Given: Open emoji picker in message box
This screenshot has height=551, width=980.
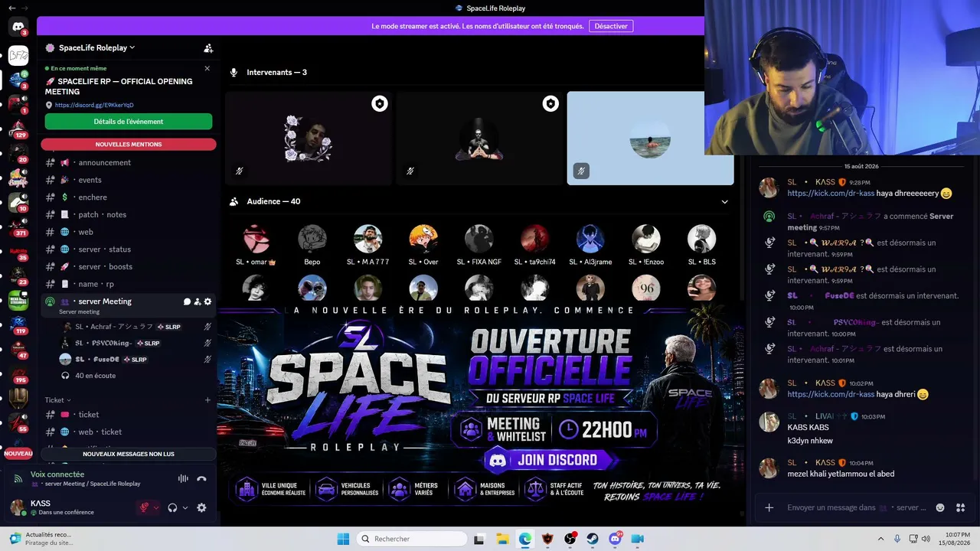Looking at the screenshot, I should (940, 507).
